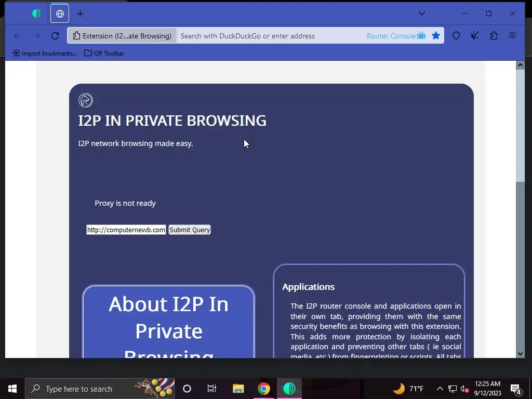Click the I2P logo on the page
Image resolution: width=532 pixels, height=399 pixels.
pyautogui.click(x=86, y=100)
